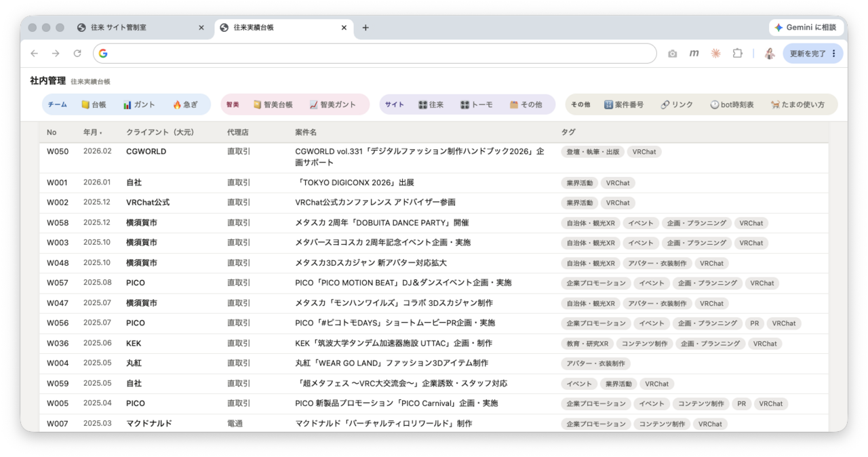868x457 pixels.
Task: Open たまの使い方 help link
Action: (x=797, y=104)
